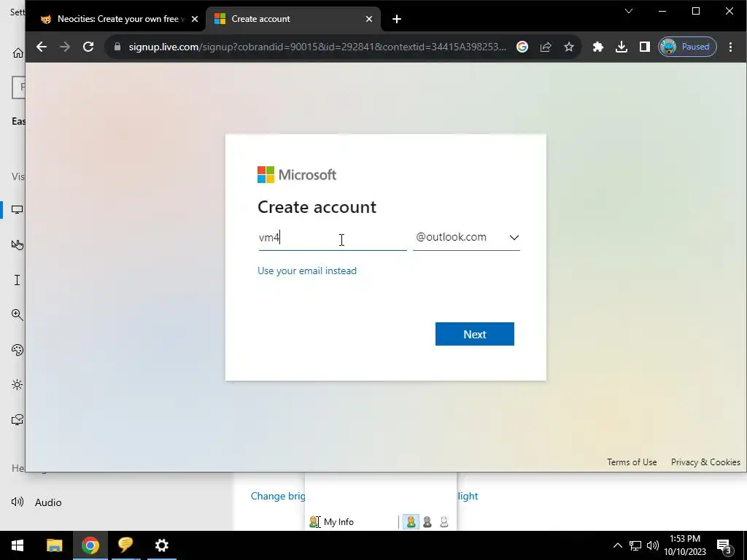Select High contrast icon in Settings sidebar
This screenshot has height=560, width=747.
(x=18, y=385)
